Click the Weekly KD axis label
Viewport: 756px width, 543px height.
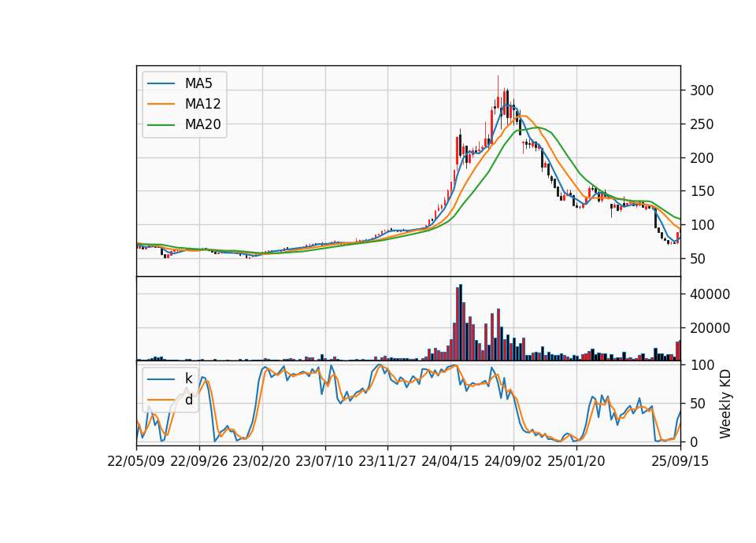tap(725, 404)
